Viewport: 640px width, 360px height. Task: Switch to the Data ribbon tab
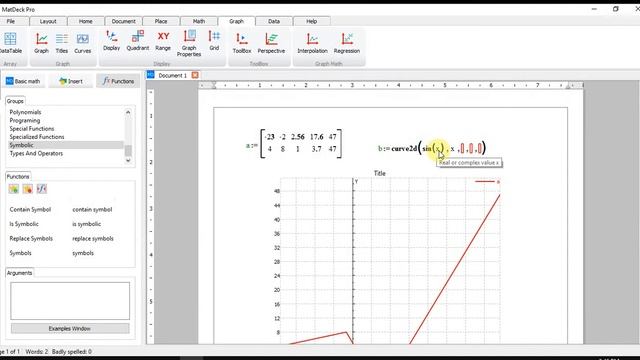tap(274, 21)
